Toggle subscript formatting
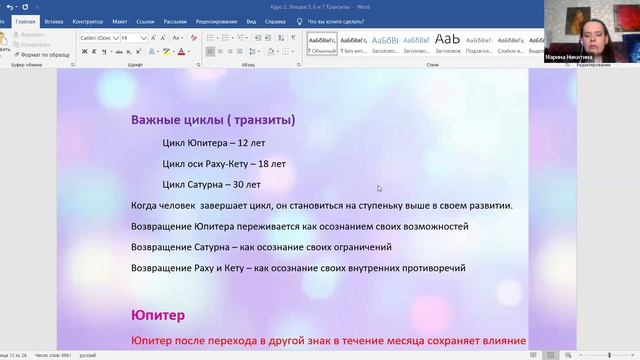640x360 pixels. tap(129, 52)
